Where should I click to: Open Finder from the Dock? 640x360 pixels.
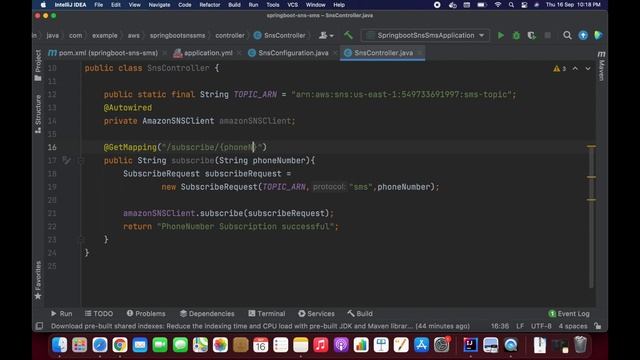[60, 345]
